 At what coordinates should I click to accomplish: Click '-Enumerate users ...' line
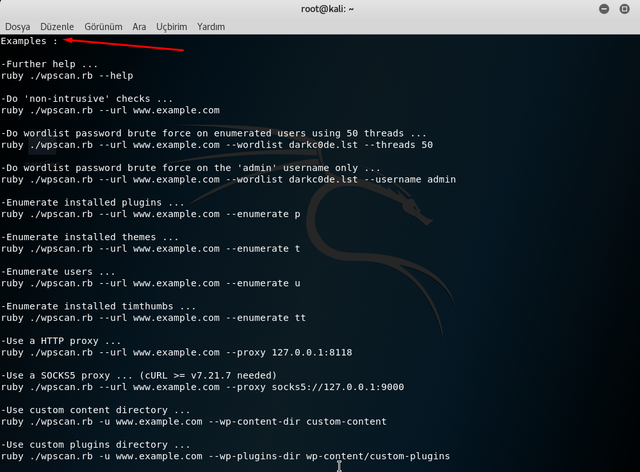pos(58,272)
